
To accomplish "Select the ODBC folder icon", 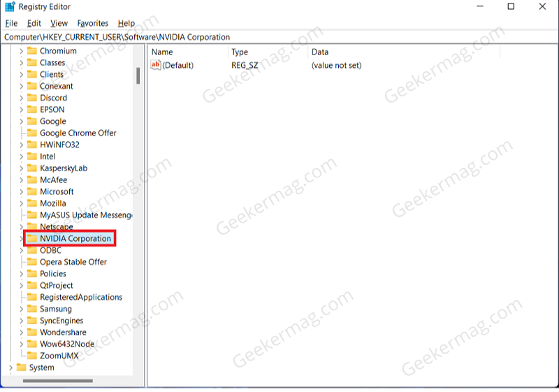I will (x=32, y=250).
